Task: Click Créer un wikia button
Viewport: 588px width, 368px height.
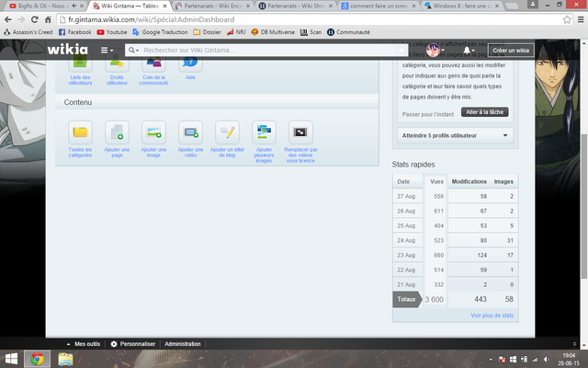Action: point(511,51)
